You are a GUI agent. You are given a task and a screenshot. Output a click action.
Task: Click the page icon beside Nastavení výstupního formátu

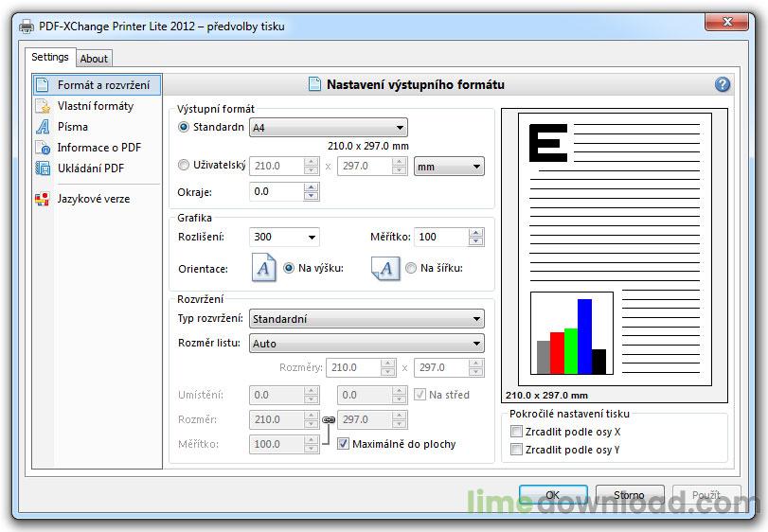click(x=315, y=84)
